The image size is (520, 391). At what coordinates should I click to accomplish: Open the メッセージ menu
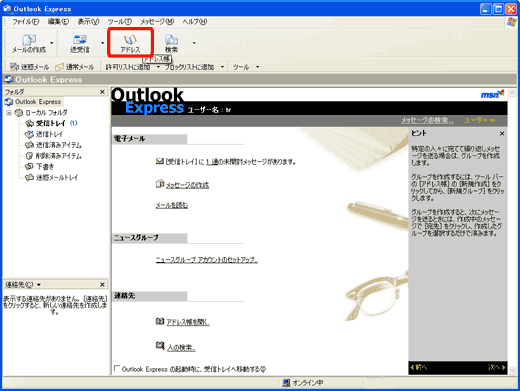click(157, 22)
